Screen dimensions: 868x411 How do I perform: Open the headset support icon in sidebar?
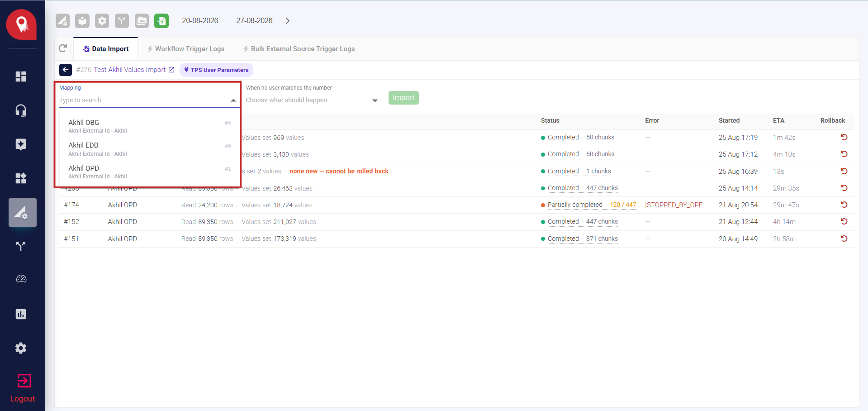[x=21, y=110]
